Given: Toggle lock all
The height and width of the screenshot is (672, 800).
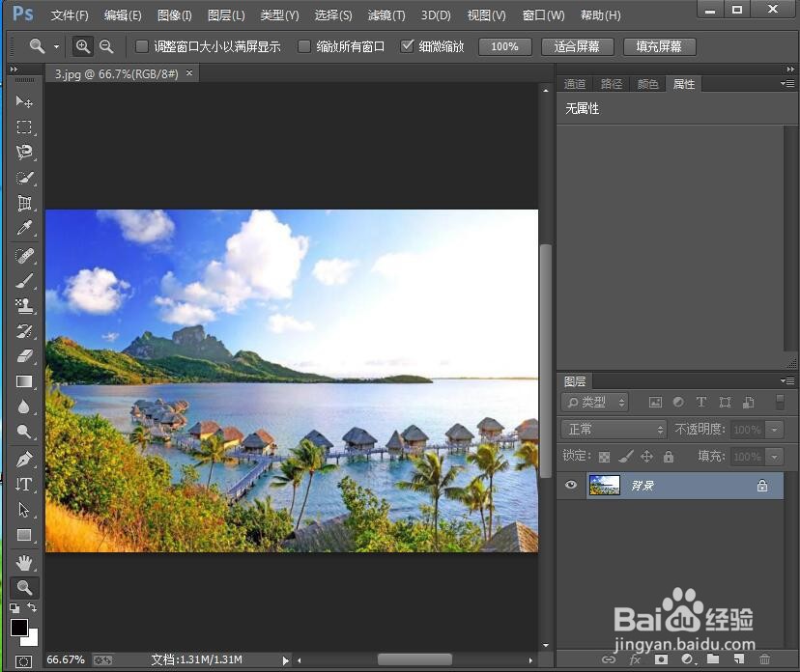Looking at the screenshot, I should [x=669, y=457].
